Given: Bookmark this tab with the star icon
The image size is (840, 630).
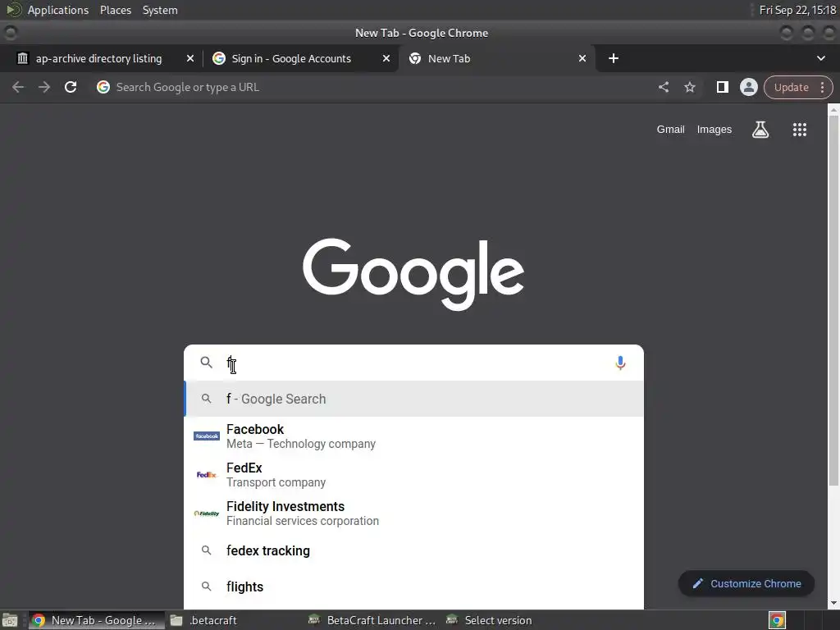Looking at the screenshot, I should [689, 87].
